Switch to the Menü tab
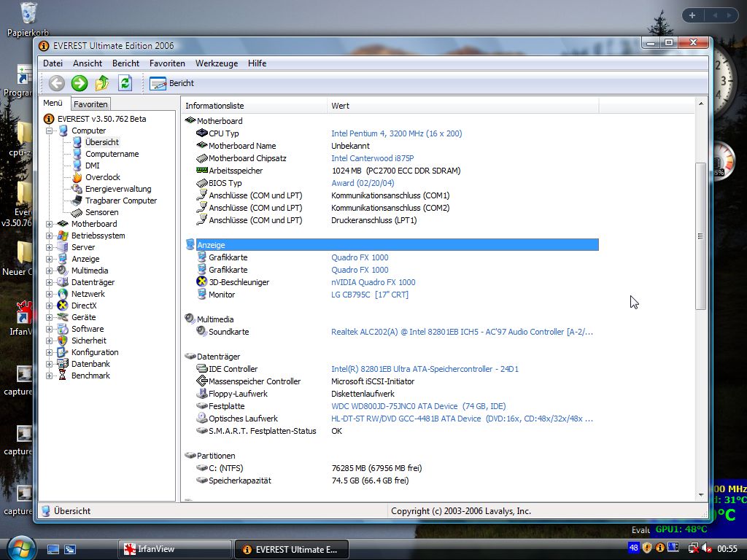This screenshot has width=747, height=560. point(53,103)
